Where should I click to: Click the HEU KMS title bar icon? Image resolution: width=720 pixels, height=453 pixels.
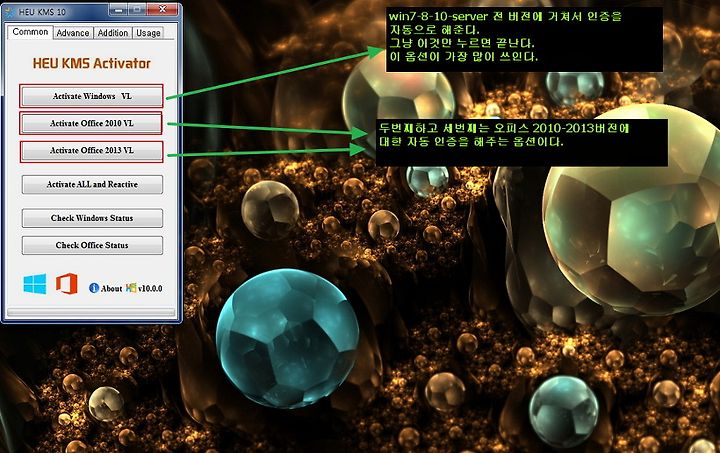point(10,12)
